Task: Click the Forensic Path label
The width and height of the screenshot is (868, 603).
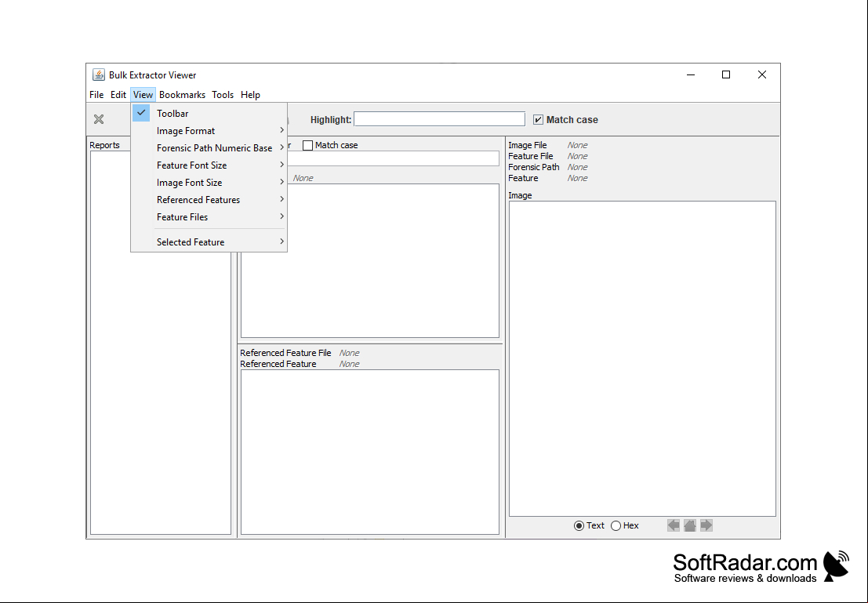Action: pyautogui.click(x=534, y=167)
